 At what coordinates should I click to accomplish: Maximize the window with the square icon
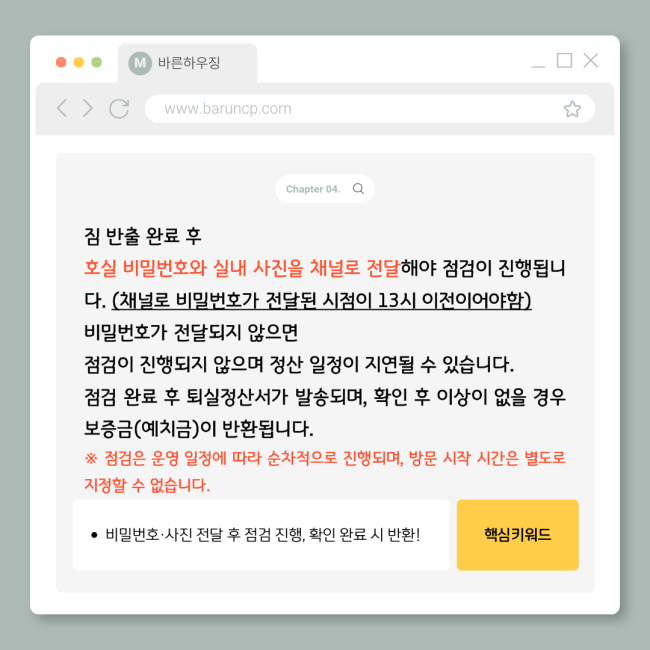tap(564, 61)
